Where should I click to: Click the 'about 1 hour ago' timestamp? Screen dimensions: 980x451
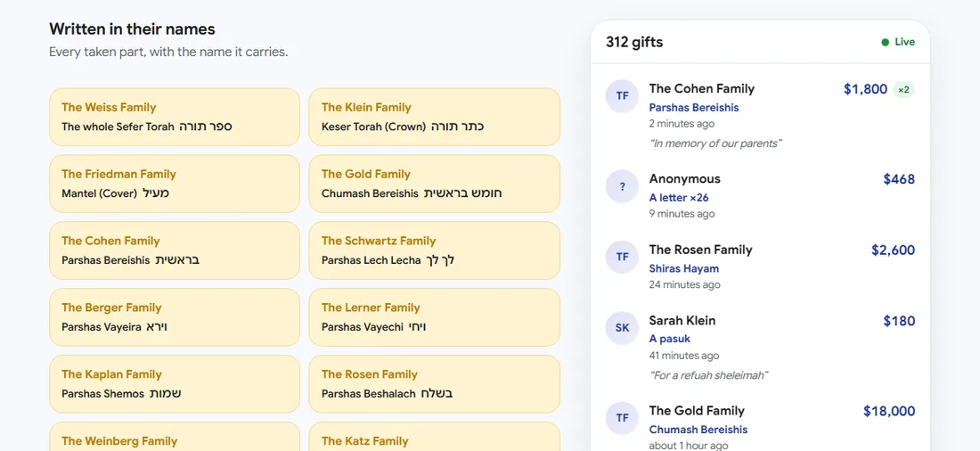tap(689, 446)
